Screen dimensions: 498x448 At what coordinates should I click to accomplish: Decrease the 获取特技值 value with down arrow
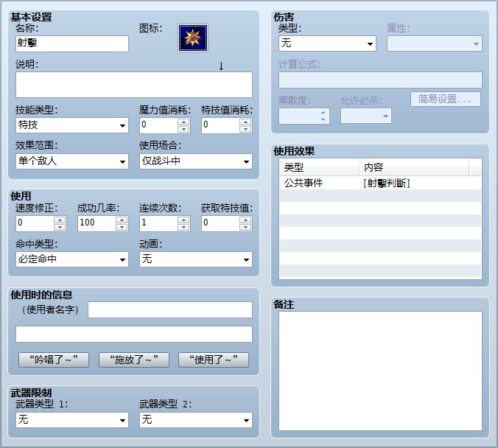tap(245, 227)
